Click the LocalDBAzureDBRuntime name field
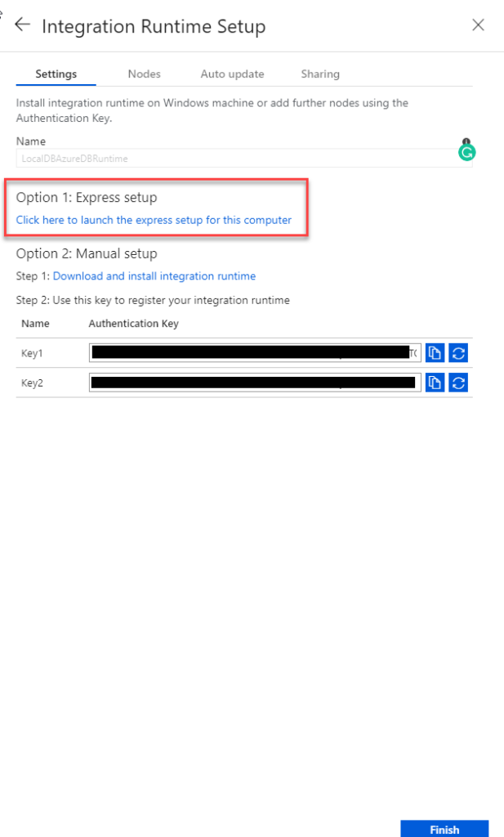 [237, 158]
